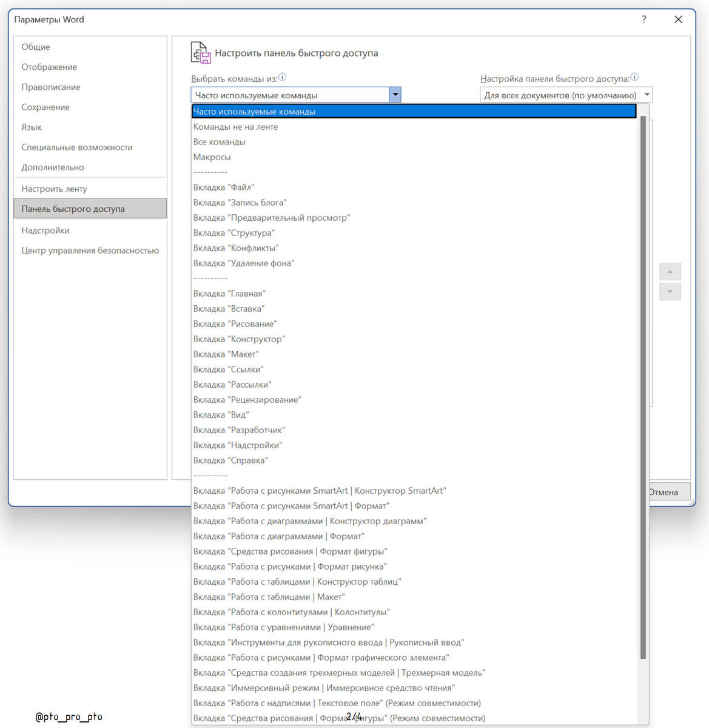The image size is (709, 728).
Task: Close the Параметры Word dialog
Action: [x=678, y=19]
